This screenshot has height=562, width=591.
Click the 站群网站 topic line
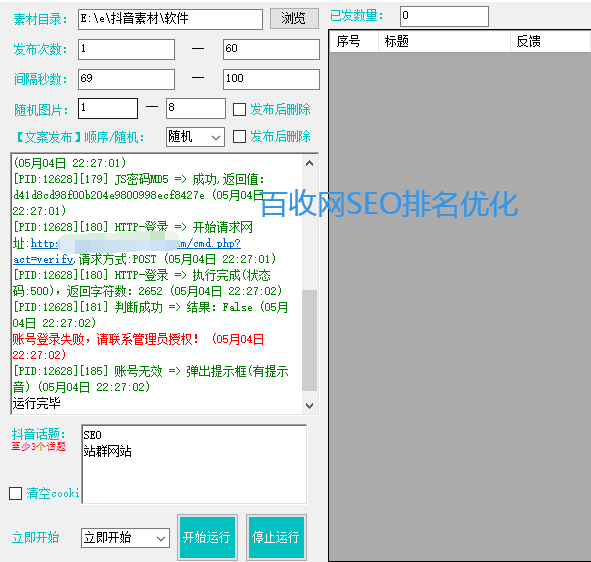(x=107, y=451)
